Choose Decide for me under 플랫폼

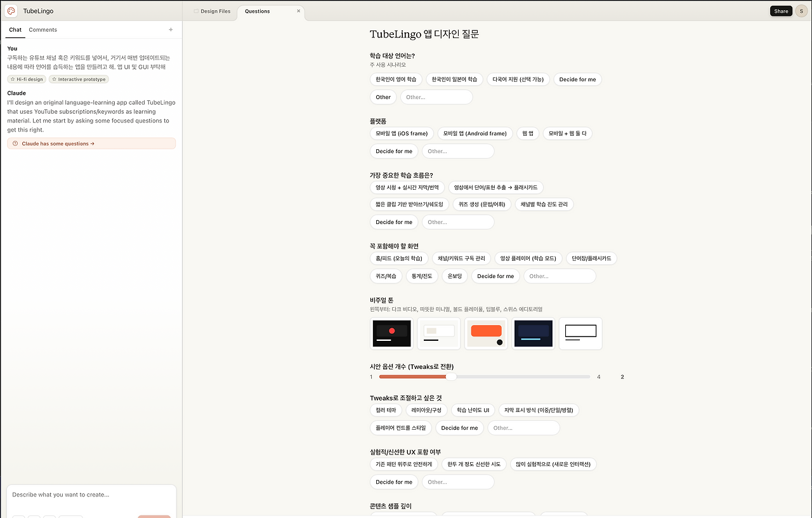point(394,151)
